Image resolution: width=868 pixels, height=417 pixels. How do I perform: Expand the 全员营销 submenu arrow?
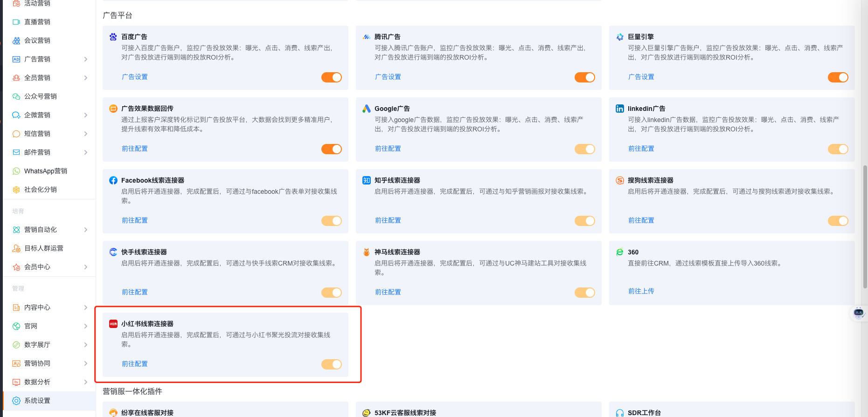(x=86, y=78)
